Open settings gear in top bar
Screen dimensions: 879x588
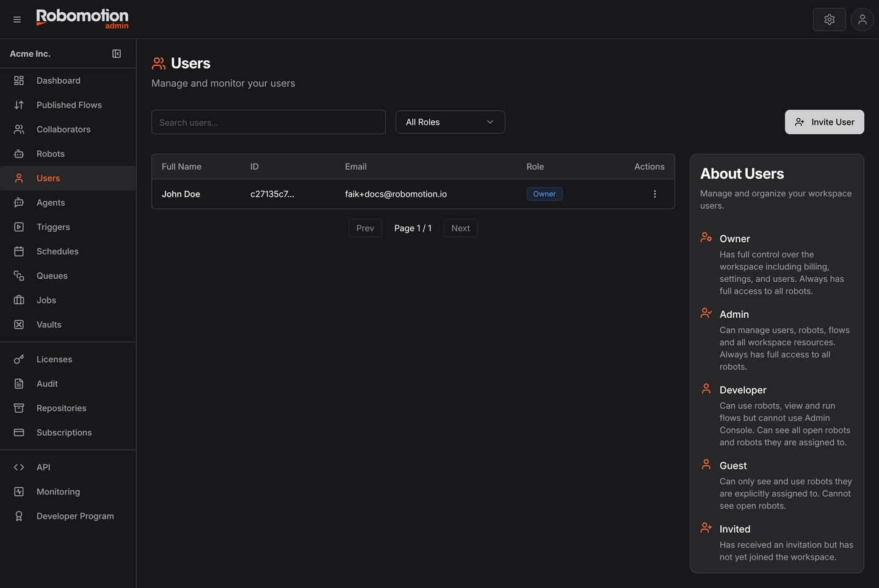(830, 20)
